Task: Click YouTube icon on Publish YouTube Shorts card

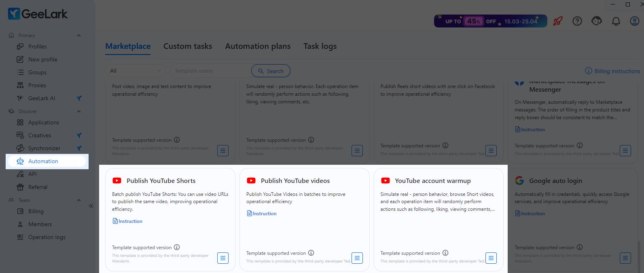Action: click(x=117, y=181)
